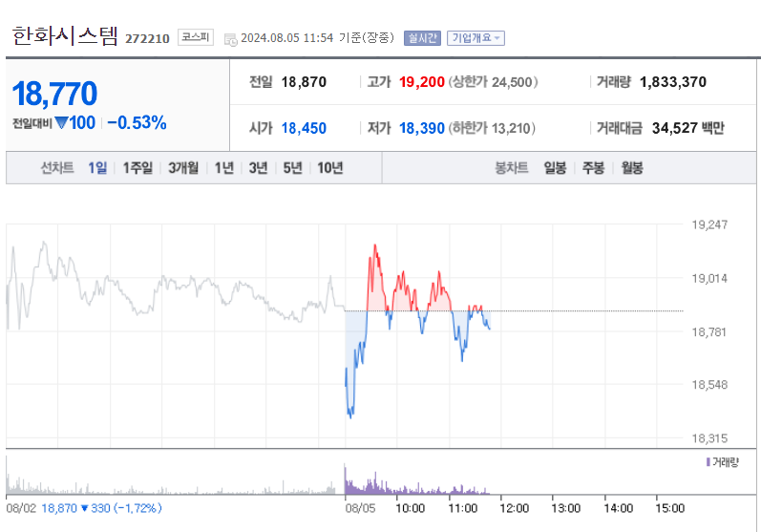Viewport: 761px width, 532px height.
Task: Click the 13:00 time axis label
Action: (x=566, y=508)
